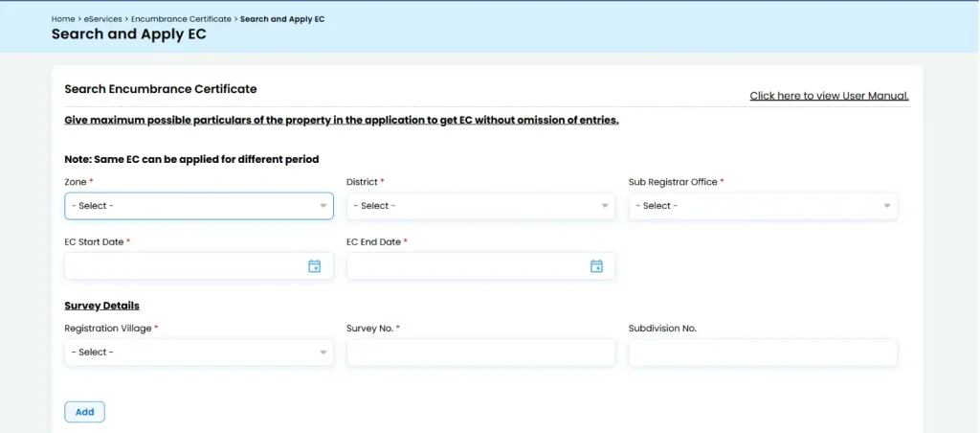
Task: Click the Survey Details heading
Action: (101, 306)
